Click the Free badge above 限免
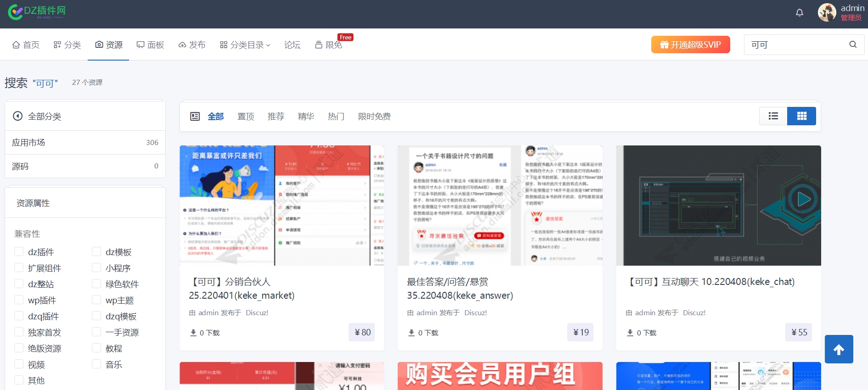868x390 pixels. click(x=345, y=37)
